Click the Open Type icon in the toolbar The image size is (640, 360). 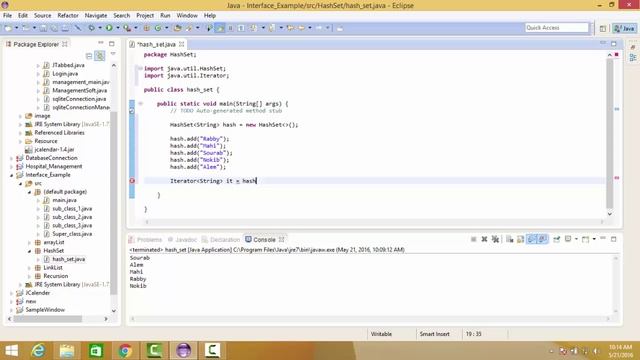[178, 28]
